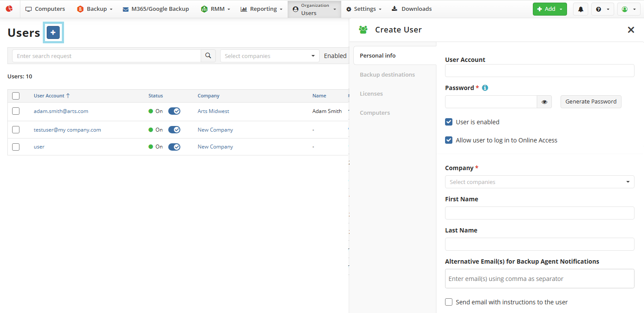Click the search magnifier icon
Screen dimensions: 644x313
coord(208,56)
